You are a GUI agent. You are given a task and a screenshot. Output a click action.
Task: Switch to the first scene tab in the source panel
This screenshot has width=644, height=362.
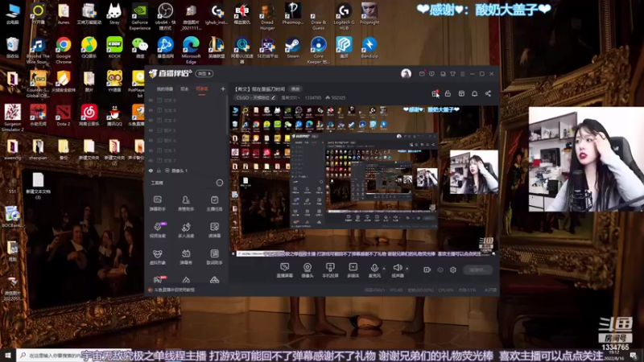tap(165, 89)
